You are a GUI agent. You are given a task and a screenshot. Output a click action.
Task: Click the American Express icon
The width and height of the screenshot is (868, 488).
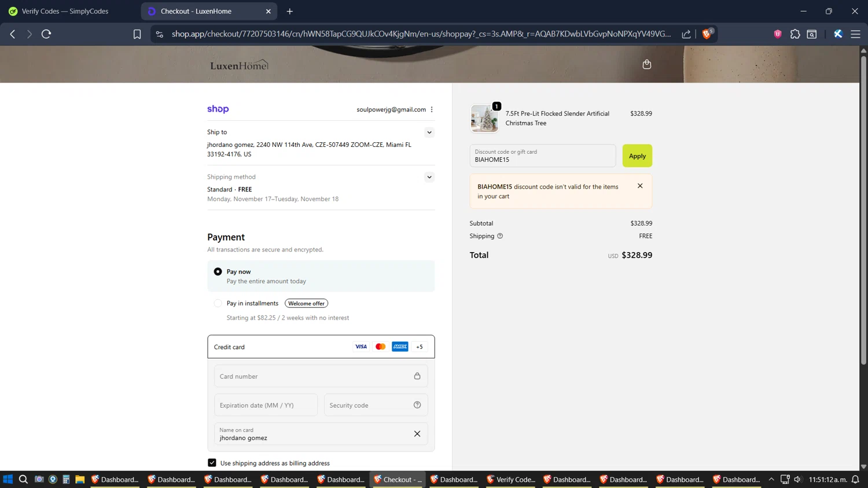point(400,347)
